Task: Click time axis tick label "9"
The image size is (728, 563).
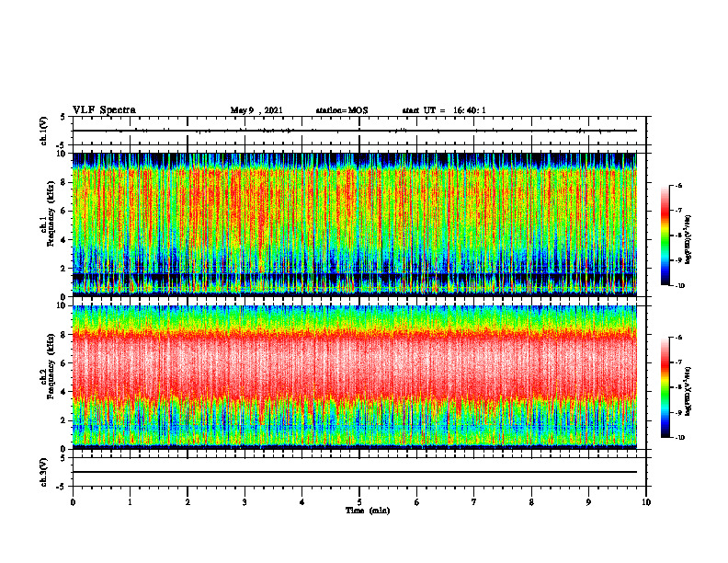Action: click(x=588, y=502)
